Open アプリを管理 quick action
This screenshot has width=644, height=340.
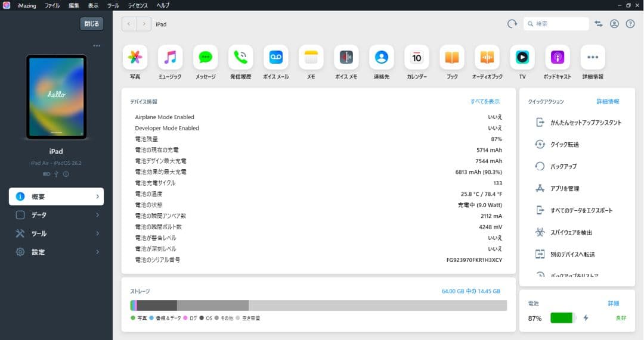[x=557, y=188]
